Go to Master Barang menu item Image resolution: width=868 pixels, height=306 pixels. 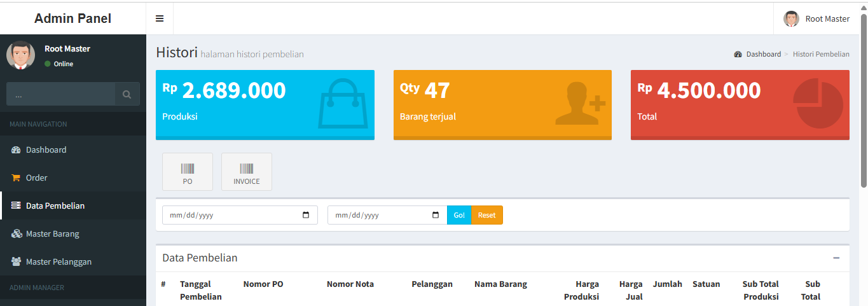pyautogui.click(x=52, y=233)
